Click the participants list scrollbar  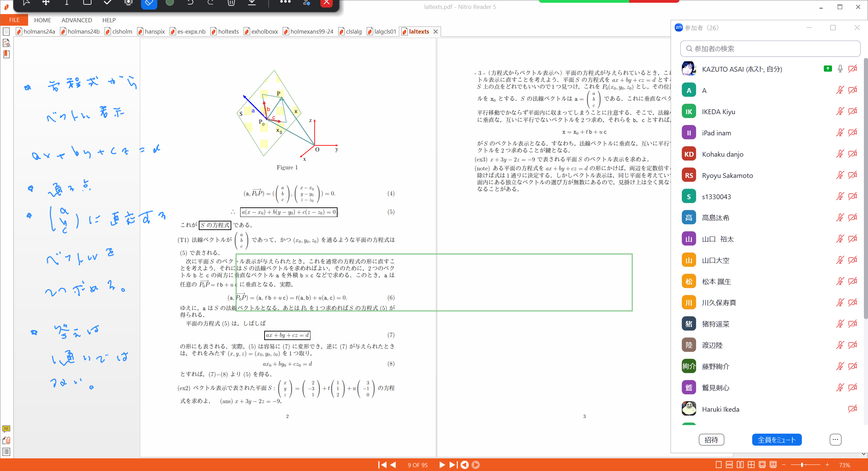click(866, 189)
